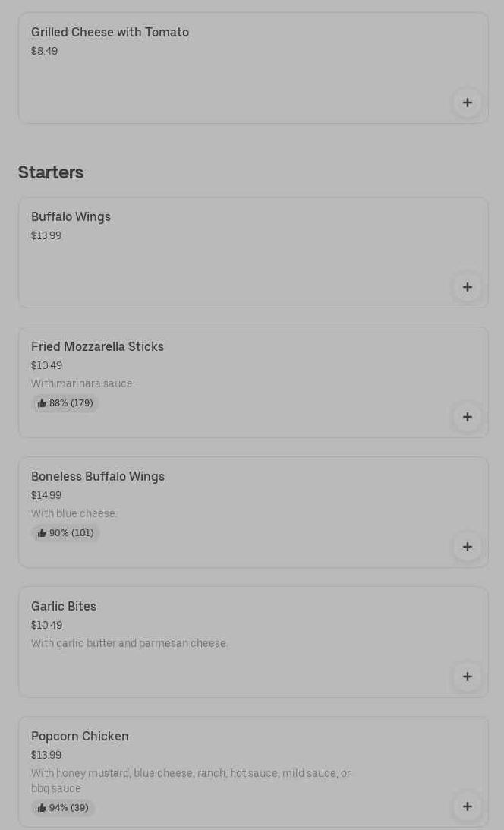Open the Grilled Cheese with Tomato item title

tap(110, 32)
